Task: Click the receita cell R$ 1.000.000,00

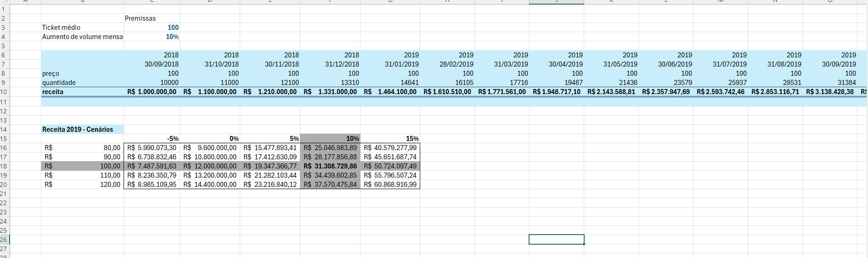Action: (152, 92)
